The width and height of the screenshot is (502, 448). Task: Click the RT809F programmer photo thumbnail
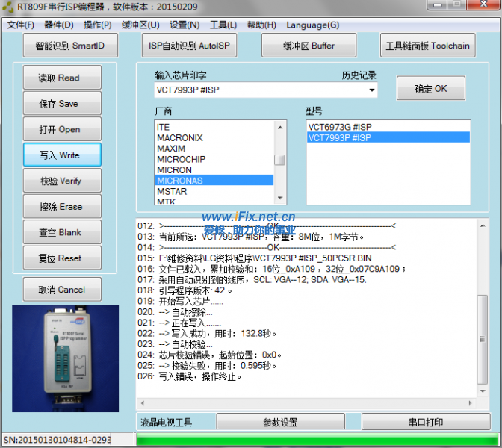point(65,358)
